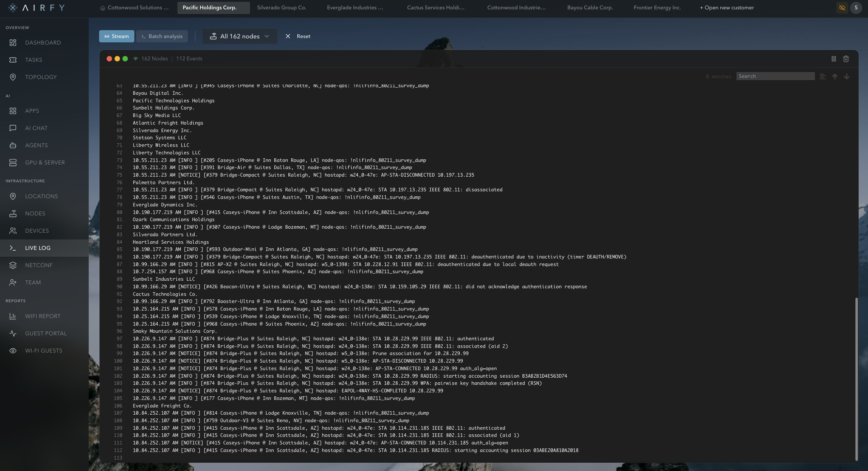The width and height of the screenshot is (868, 471).
Task: Open the Silverado Group Co. tab
Action: (x=282, y=8)
